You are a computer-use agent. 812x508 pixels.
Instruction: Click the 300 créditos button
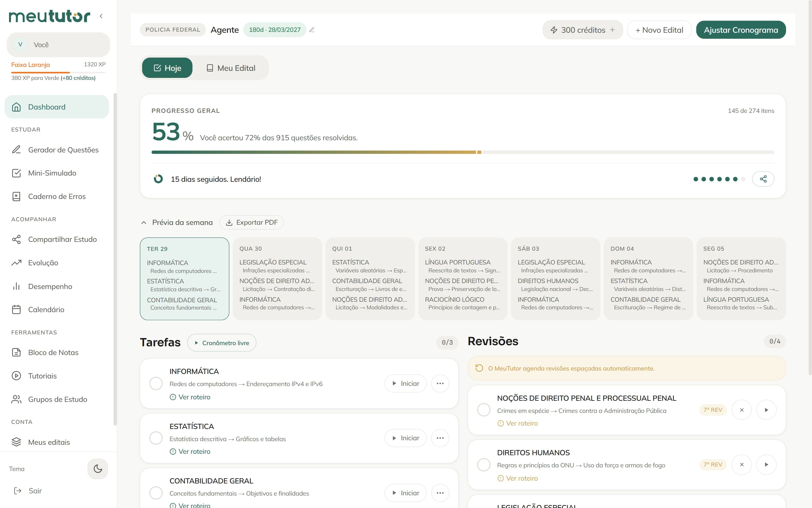[582, 30]
